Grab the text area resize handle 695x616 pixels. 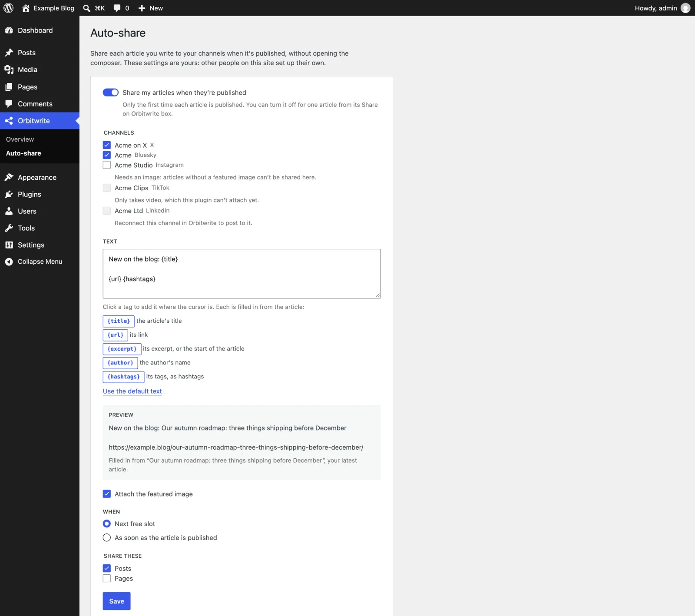[x=377, y=295]
